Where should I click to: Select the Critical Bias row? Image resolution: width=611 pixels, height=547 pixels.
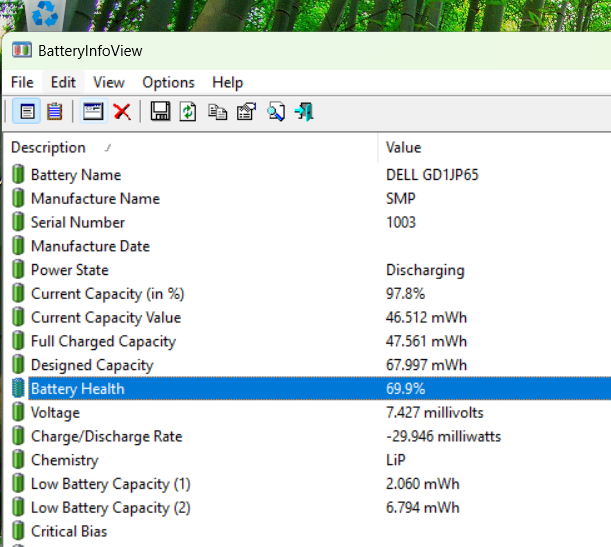click(307, 531)
